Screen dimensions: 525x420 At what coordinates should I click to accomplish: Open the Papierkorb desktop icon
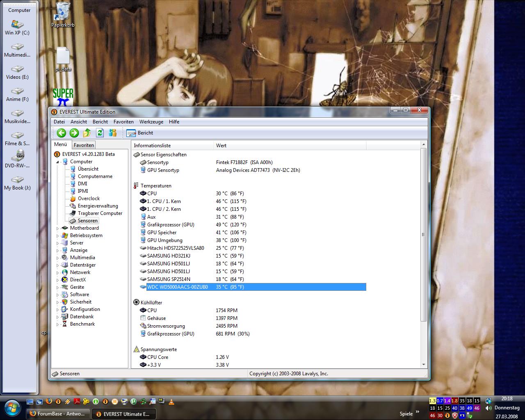[x=63, y=14]
